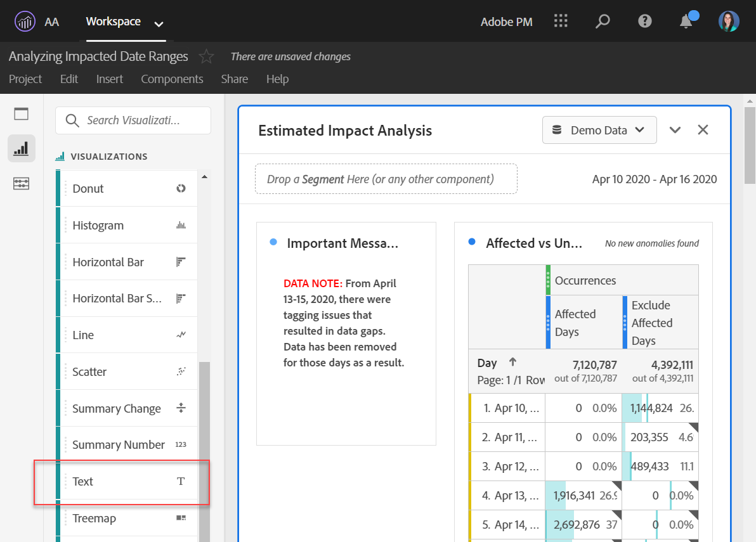
Task: Open the Project menu
Action: point(25,79)
